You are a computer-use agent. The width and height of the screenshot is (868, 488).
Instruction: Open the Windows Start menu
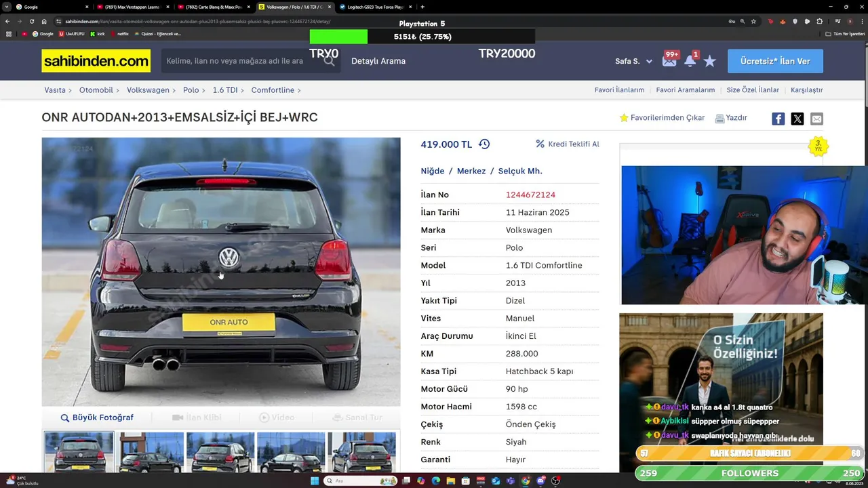pos(315,481)
